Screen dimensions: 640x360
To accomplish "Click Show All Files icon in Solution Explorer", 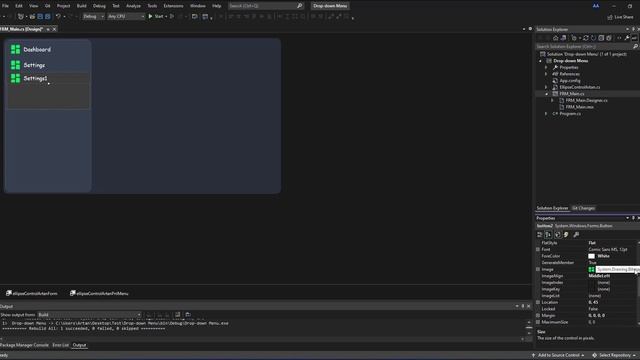I will [x=609, y=38].
